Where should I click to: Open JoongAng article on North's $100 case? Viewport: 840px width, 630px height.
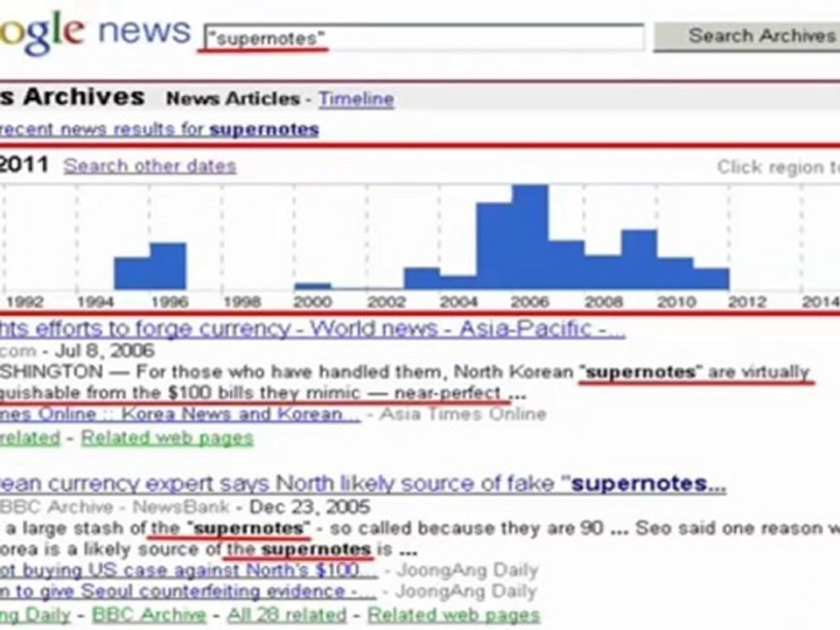(189, 570)
